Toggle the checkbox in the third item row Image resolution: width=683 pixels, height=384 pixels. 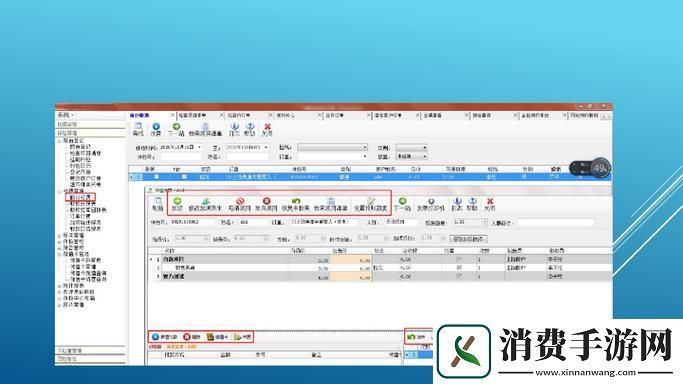click(x=459, y=276)
